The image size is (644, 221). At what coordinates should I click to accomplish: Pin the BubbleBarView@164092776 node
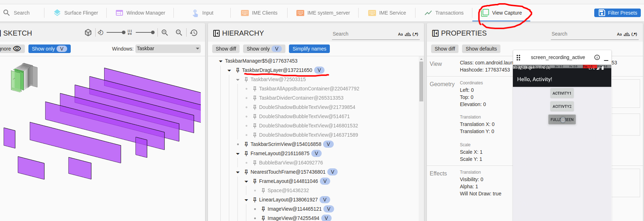pos(255,163)
